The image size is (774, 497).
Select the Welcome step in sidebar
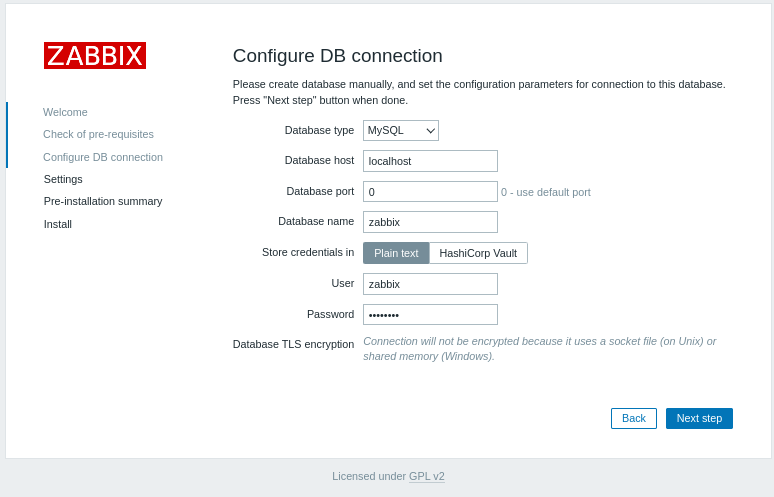click(65, 112)
